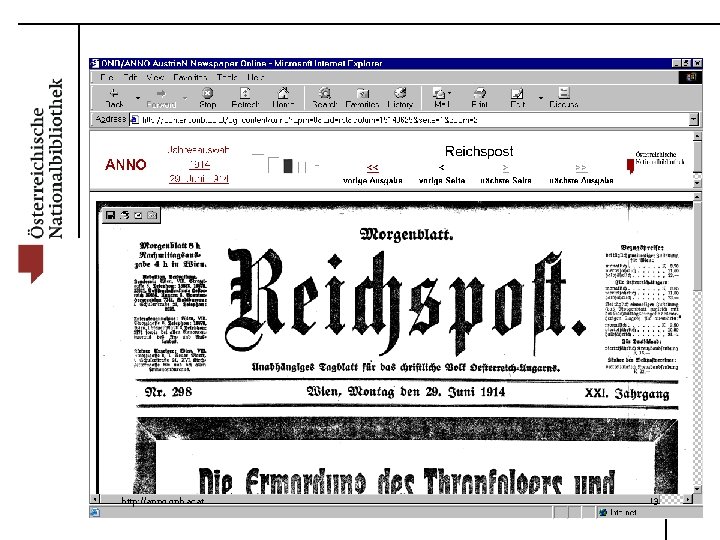This screenshot has width=720, height=540.
Task: Open the Back history dropdown arrow
Action: click(138, 98)
